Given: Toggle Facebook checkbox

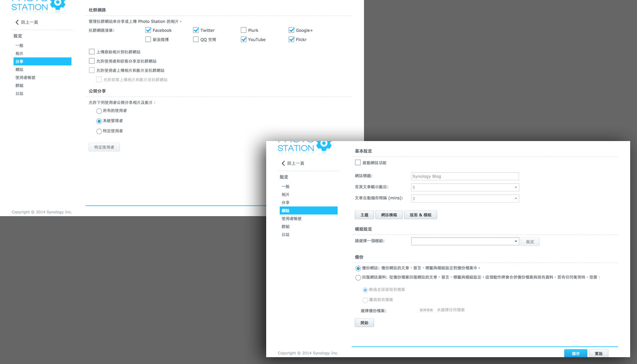Looking at the screenshot, I should click(148, 30).
